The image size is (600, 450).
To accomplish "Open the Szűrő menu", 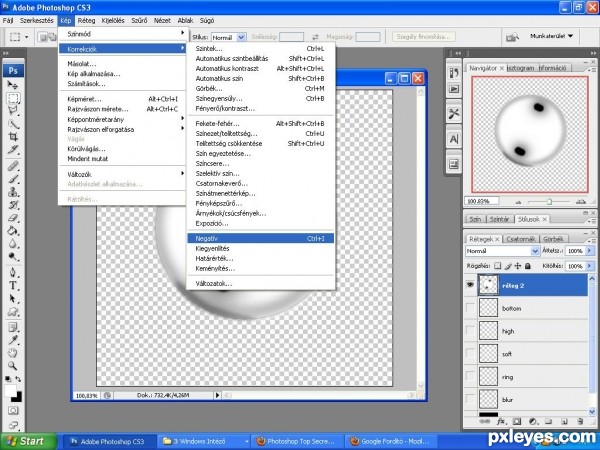I will (x=139, y=21).
